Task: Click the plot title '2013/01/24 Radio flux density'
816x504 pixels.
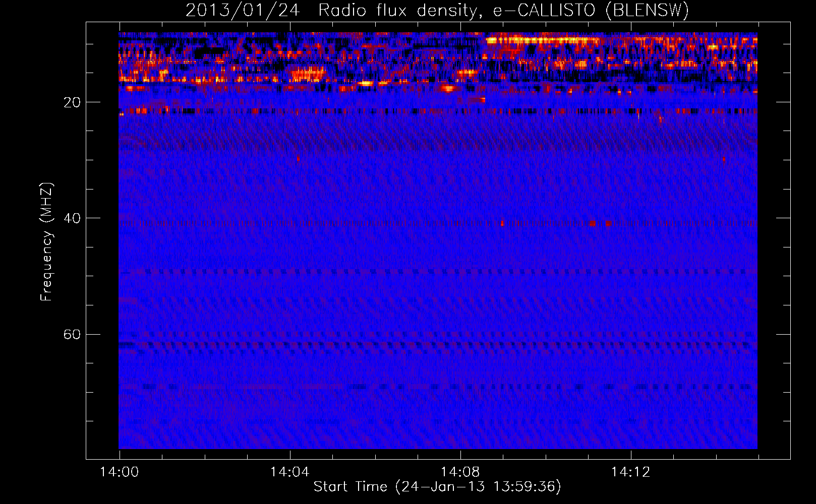Action: (x=331, y=11)
